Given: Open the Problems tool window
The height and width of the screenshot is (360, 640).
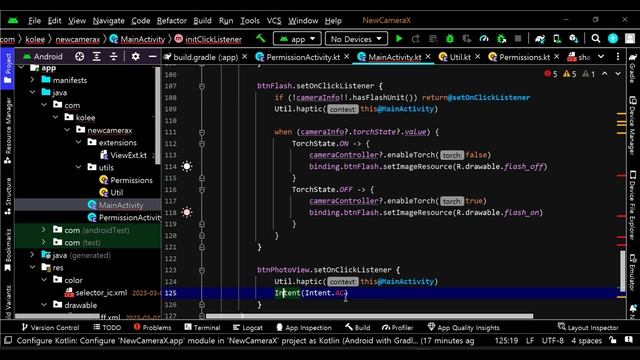Looking at the screenshot, I should click(153, 327).
